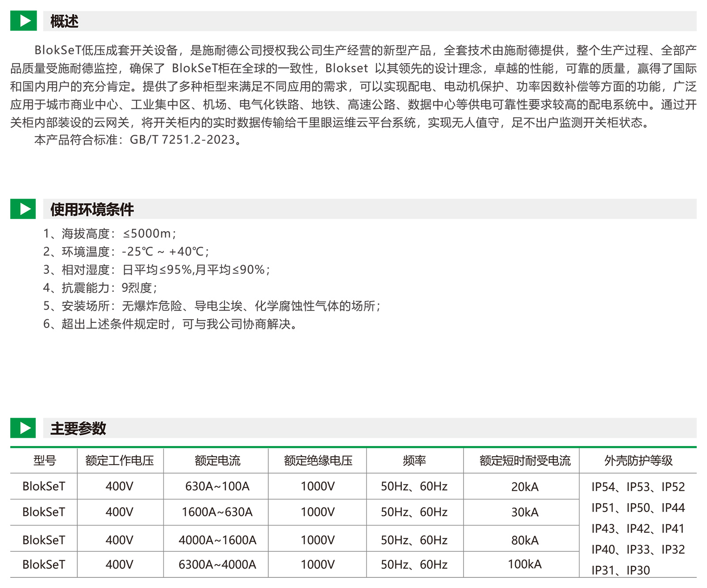Viewport: 707px width, 588px height.
Task: Select the 使用环境条件 section heading
Action: (x=92, y=209)
